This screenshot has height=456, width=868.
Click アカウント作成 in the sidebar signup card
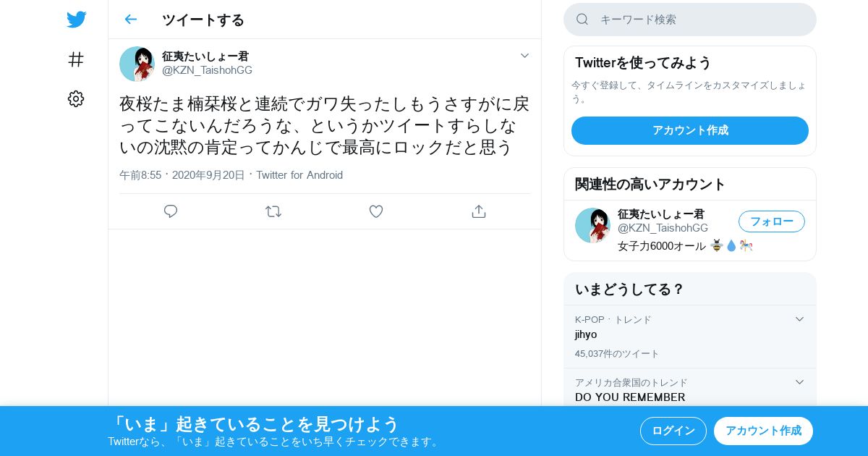coord(690,130)
